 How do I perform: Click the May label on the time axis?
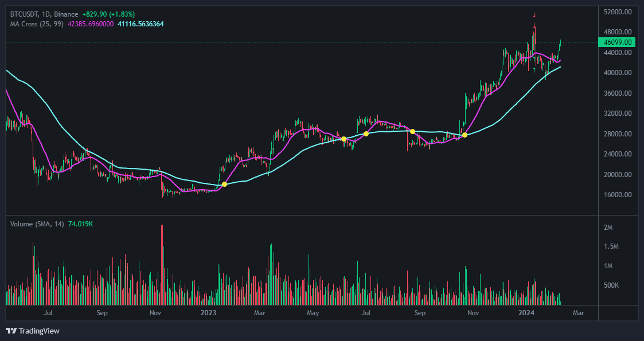point(313,313)
